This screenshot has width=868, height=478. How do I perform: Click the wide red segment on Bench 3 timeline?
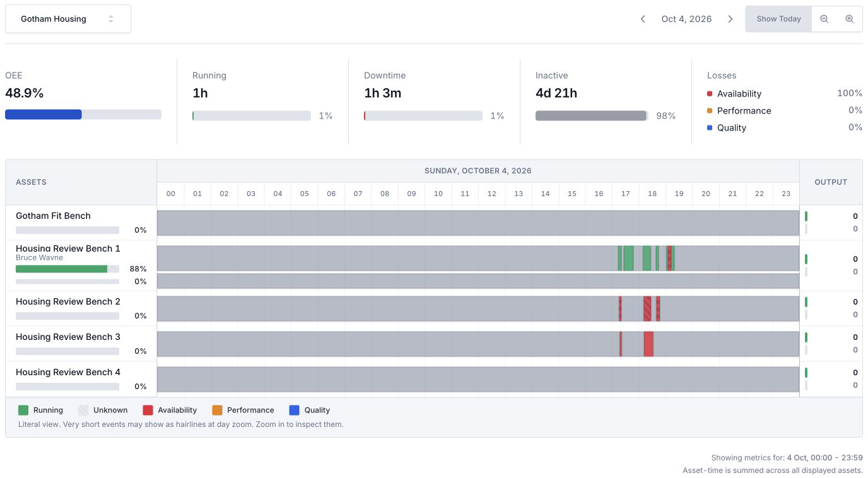[648, 344]
